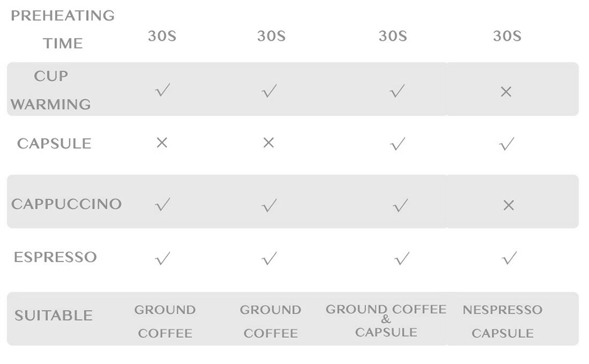Click the Nespresso Capsule text
This screenshot has width=589, height=364.
click(502, 321)
